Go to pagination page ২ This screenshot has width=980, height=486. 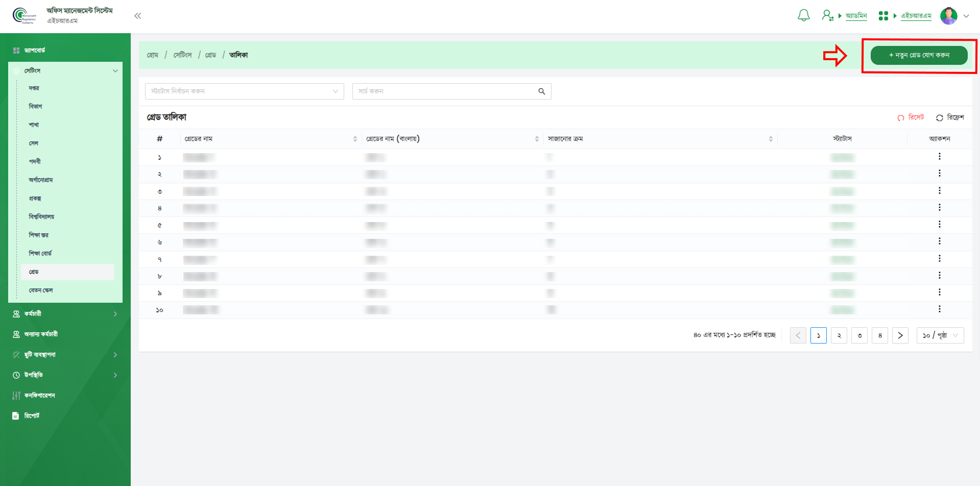(x=839, y=335)
